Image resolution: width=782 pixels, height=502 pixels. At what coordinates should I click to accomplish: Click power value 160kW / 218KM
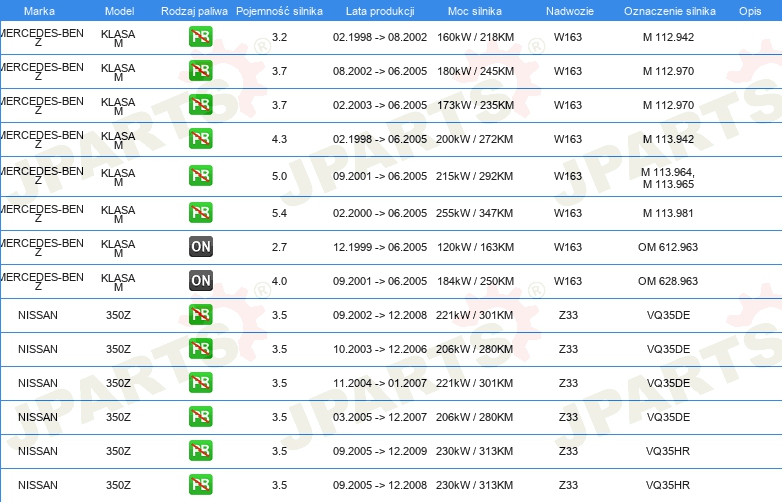pos(475,37)
